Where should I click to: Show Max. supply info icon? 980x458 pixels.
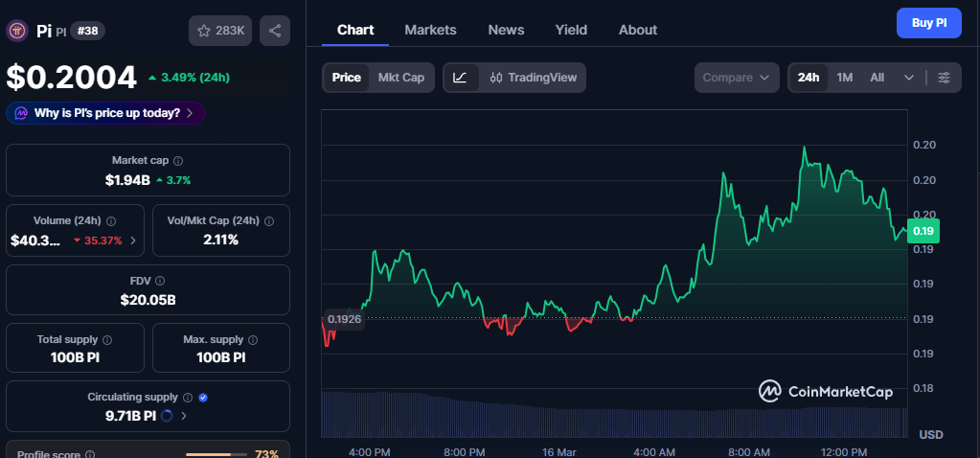tap(253, 340)
